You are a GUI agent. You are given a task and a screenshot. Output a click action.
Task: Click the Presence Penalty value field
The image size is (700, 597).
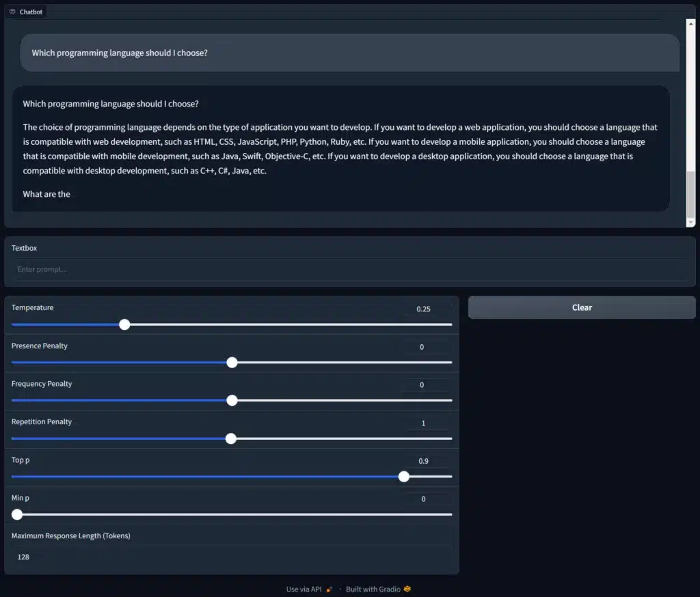click(x=427, y=347)
